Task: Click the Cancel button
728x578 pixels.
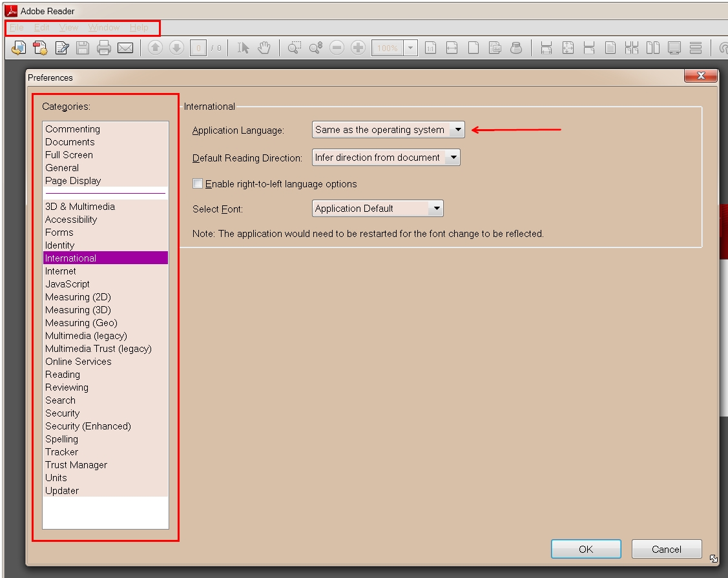Action: point(667,549)
